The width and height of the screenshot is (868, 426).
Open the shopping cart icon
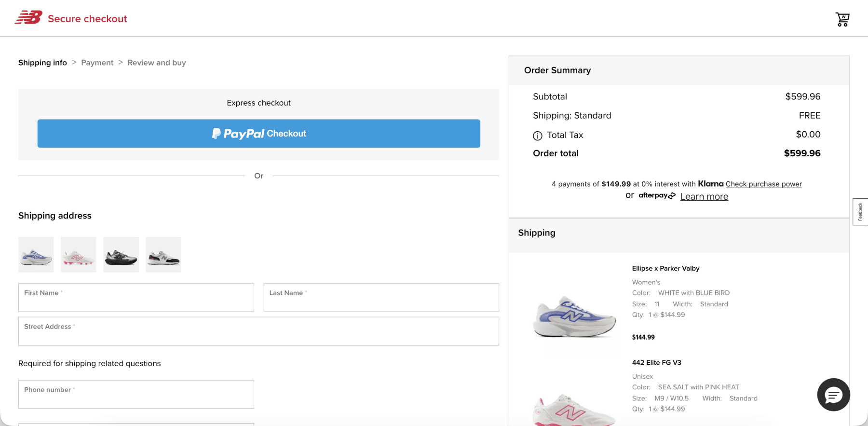tap(842, 19)
